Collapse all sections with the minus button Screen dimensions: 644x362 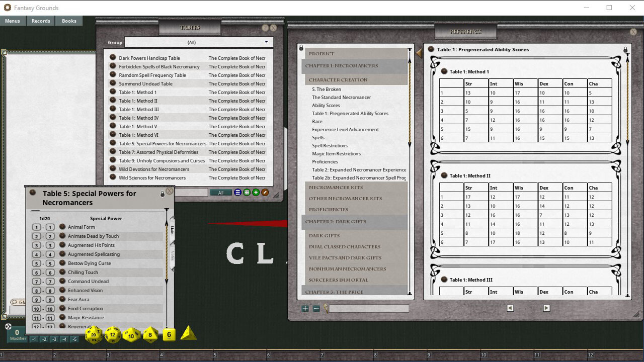coord(316,309)
